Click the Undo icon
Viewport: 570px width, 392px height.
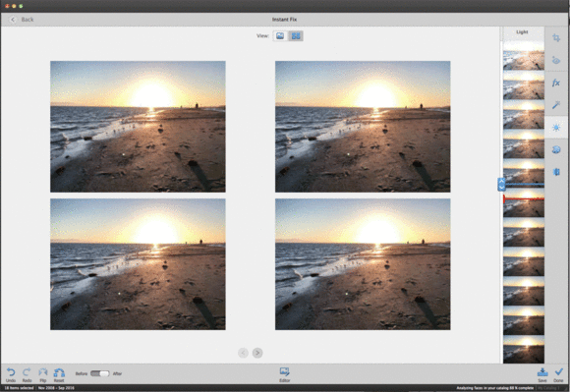[x=11, y=372]
